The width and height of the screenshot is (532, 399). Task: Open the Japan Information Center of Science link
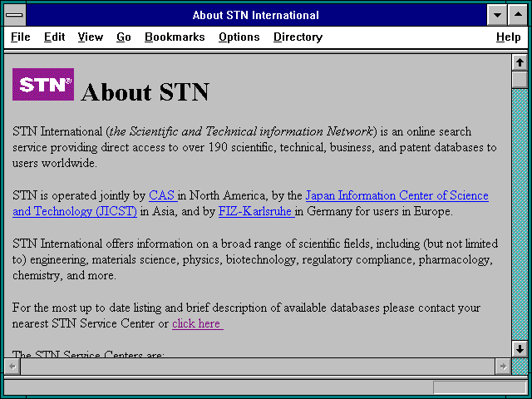click(x=397, y=195)
